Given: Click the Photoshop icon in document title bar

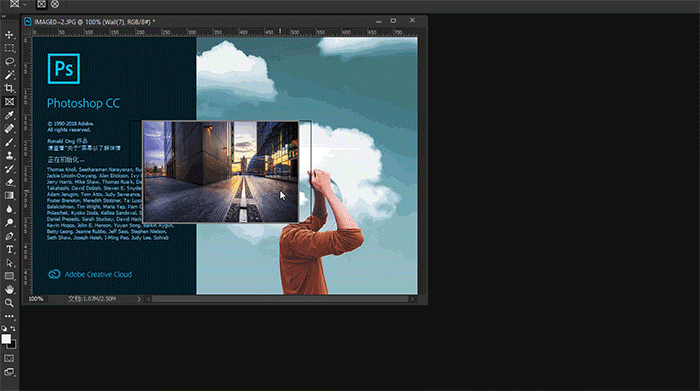Looking at the screenshot, I should (28, 21).
